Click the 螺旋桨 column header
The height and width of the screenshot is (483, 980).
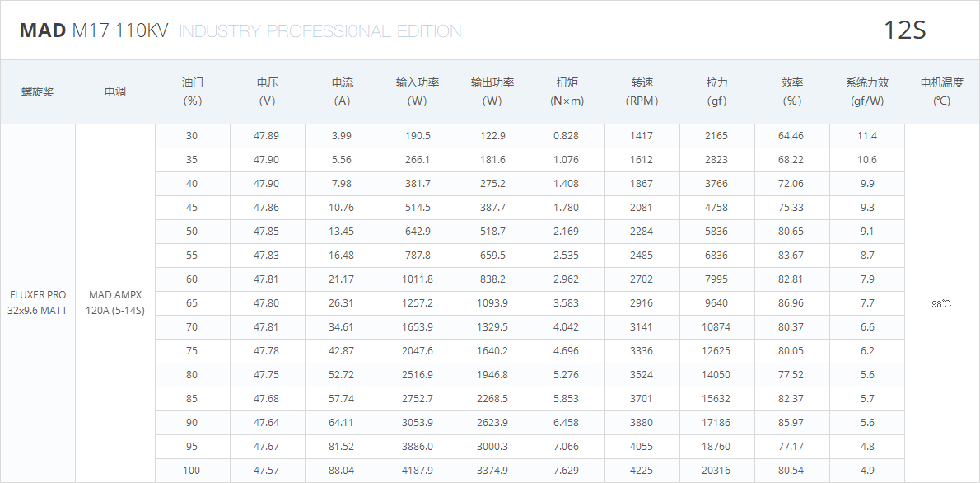click(x=38, y=92)
